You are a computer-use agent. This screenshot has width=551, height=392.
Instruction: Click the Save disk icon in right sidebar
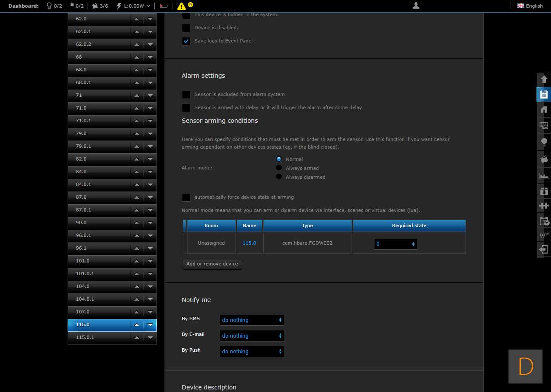tap(544, 94)
